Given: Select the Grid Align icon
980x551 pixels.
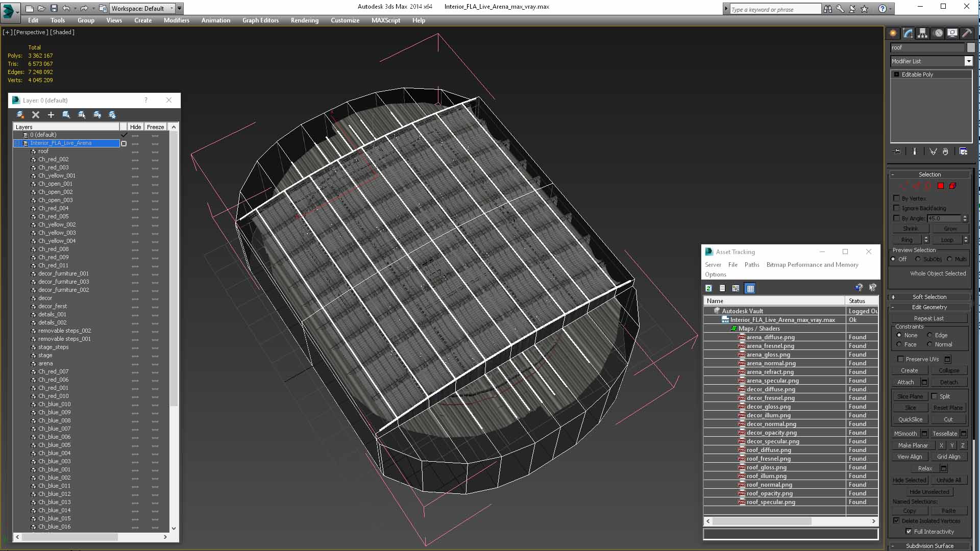Looking at the screenshot, I should click(x=948, y=456).
